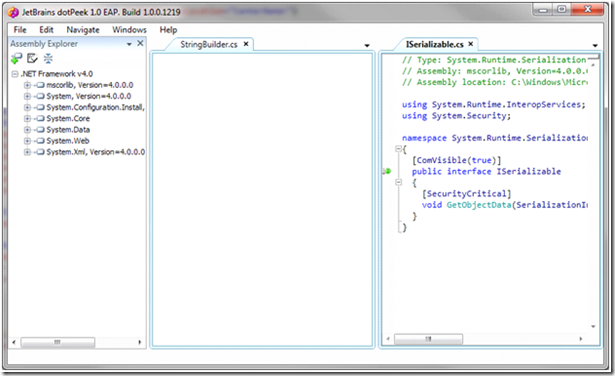Maximize the dotPeek window
Viewport: 615px width, 376px height.
pos(562,9)
